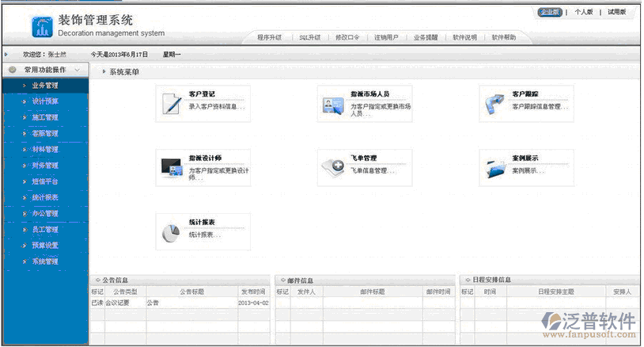Image resolution: width=644 pixels, height=347 pixels.
Task: Expand 财务管理 in the sidebar
Action: (x=45, y=166)
